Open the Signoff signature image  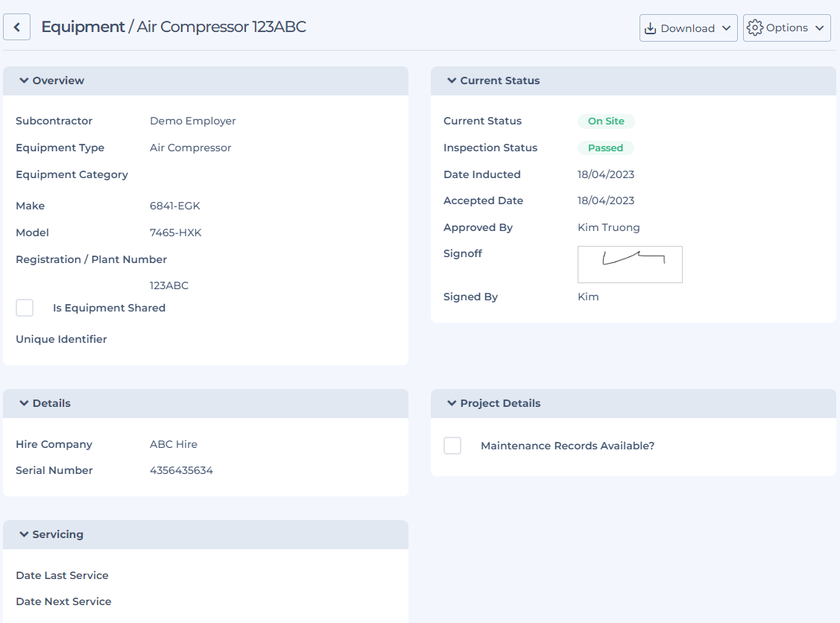coord(630,265)
